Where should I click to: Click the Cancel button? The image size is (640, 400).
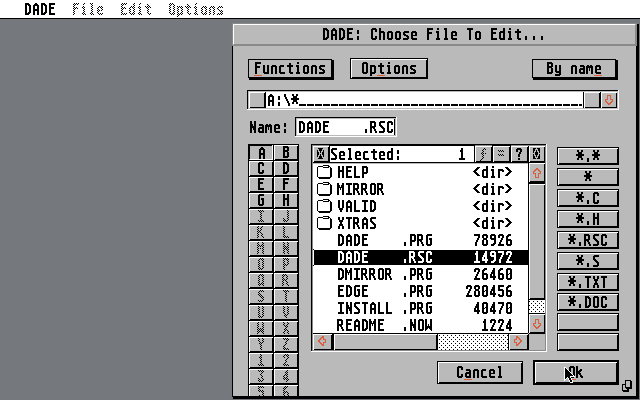point(480,372)
